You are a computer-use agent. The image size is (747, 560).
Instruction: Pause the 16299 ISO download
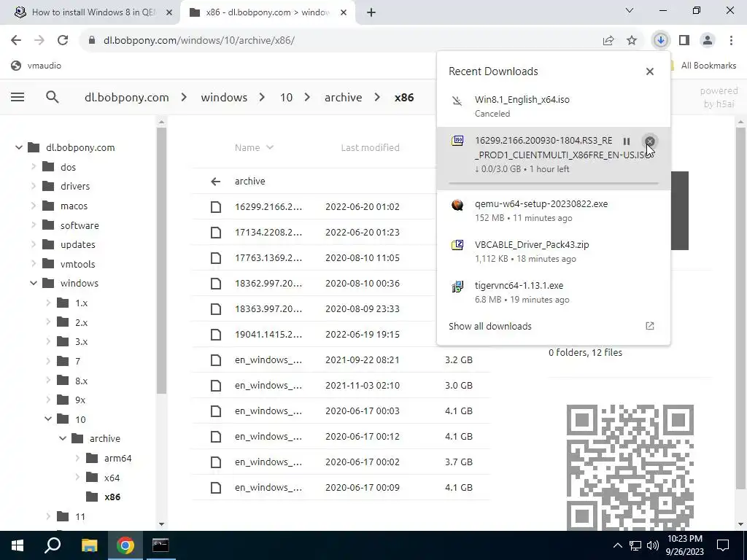tap(627, 141)
